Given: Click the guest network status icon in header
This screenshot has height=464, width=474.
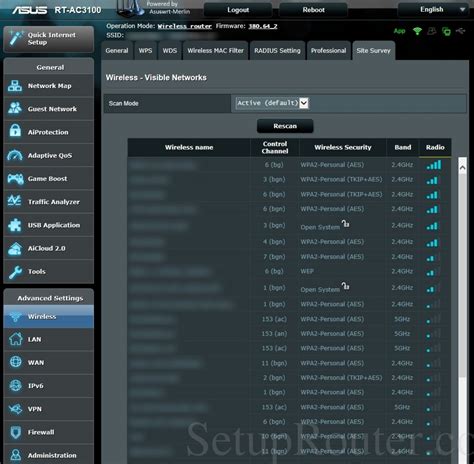Looking at the screenshot, I should tap(432, 31).
